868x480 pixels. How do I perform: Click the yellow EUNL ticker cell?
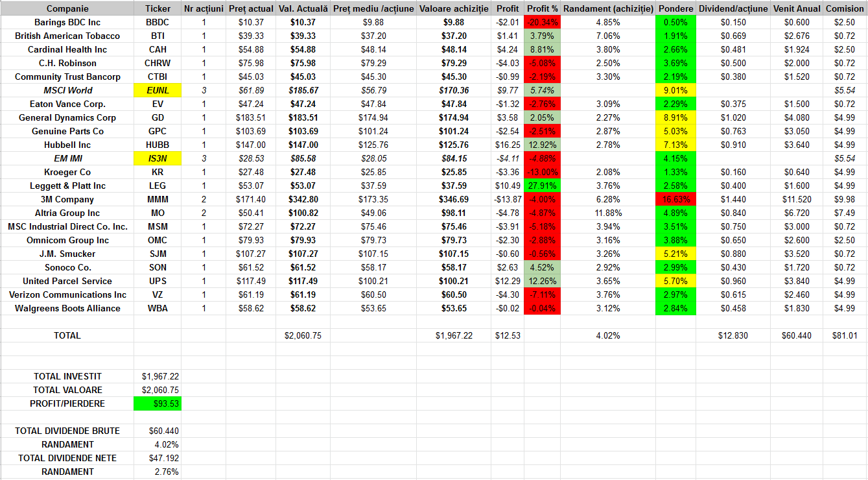coord(158,90)
